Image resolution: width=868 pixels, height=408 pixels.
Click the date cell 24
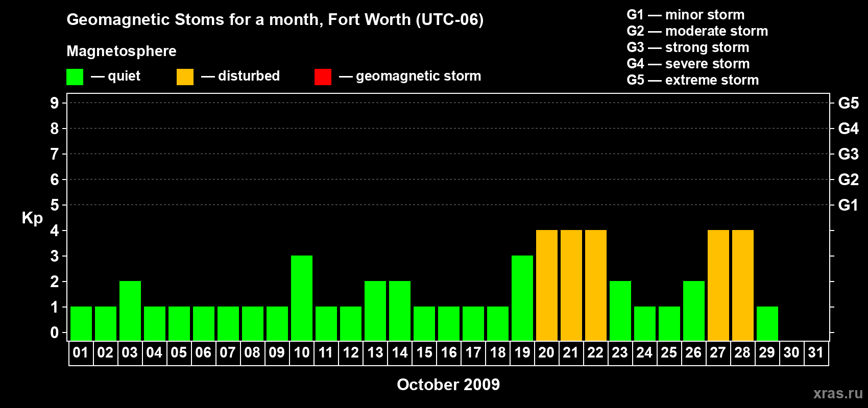[x=645, y=353]
